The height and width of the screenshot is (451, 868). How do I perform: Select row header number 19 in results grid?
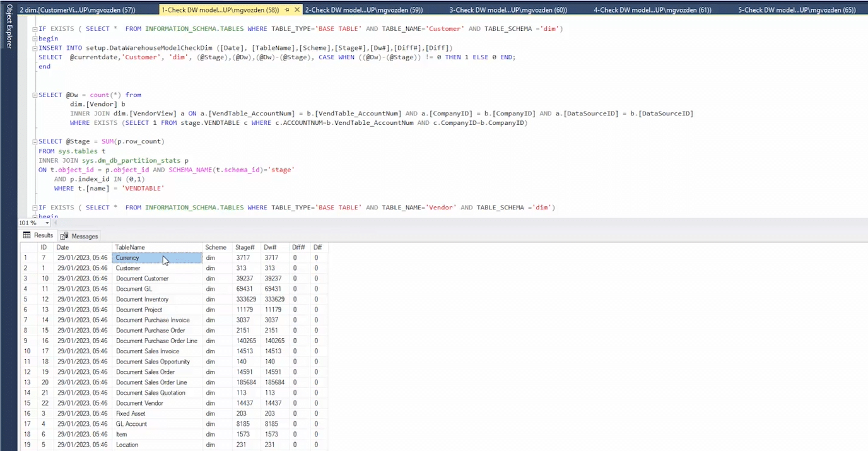tap(29, 445)
